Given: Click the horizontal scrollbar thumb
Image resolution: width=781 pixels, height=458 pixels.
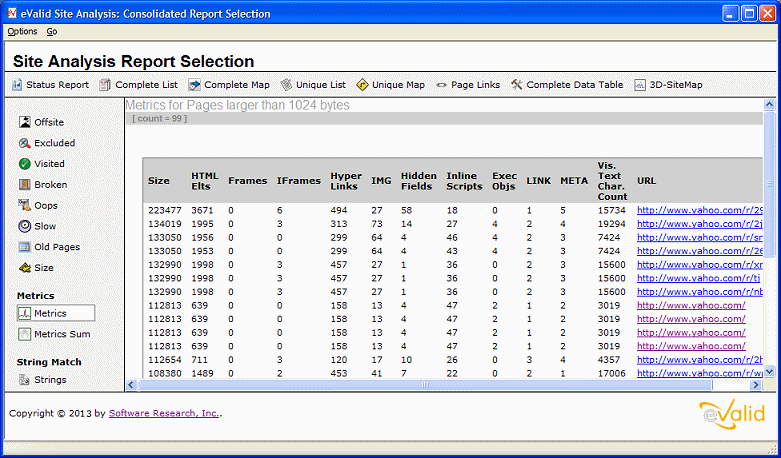Looking at the screenshot, I should pos(425,385).
